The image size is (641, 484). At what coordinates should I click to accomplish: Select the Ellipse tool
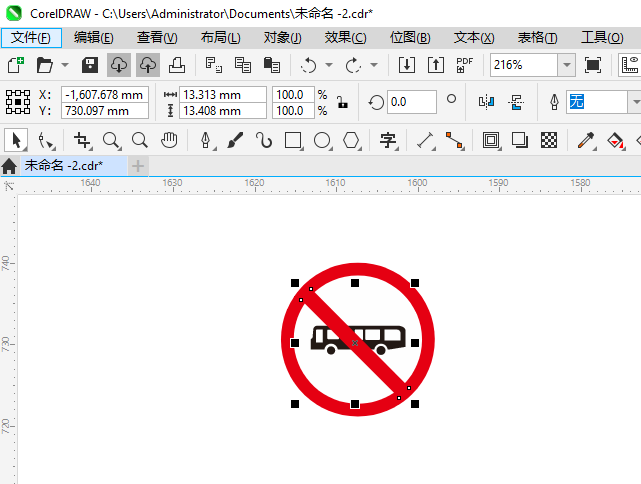(322, 141)
